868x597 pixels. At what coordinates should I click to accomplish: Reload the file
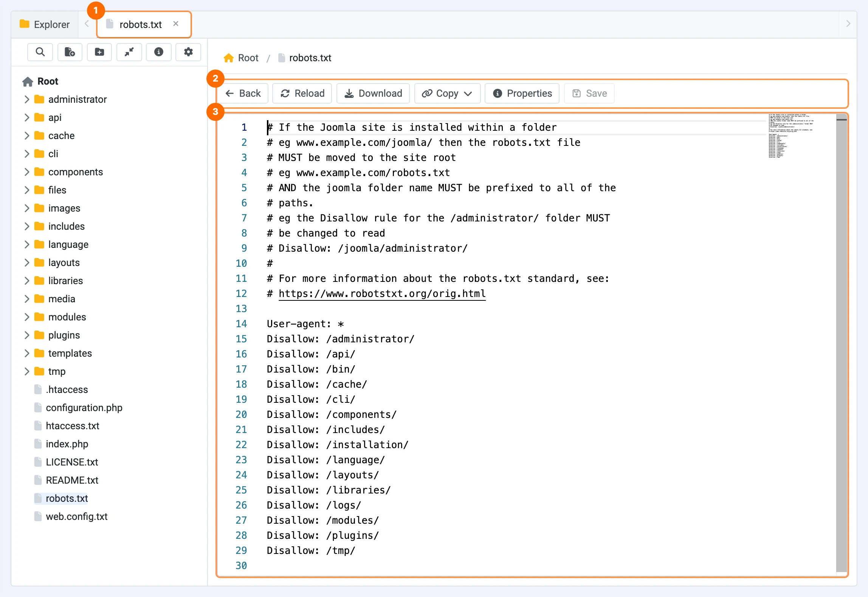pos(302,93)
